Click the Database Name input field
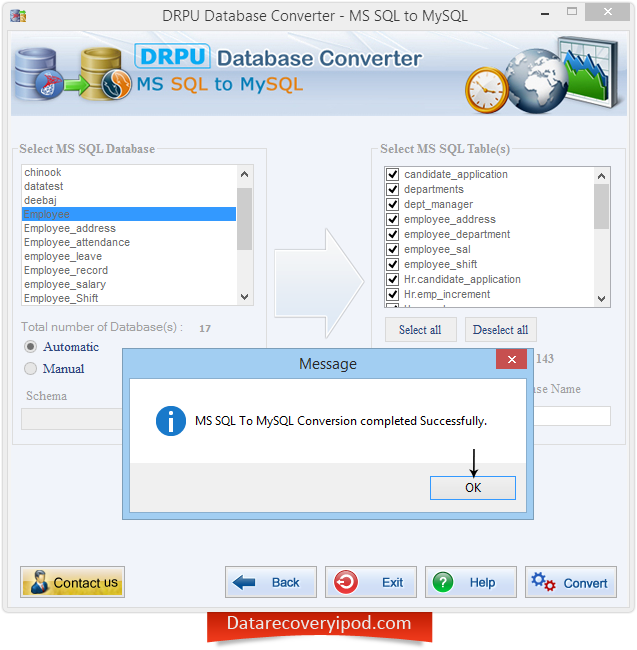 coord(572,416)
